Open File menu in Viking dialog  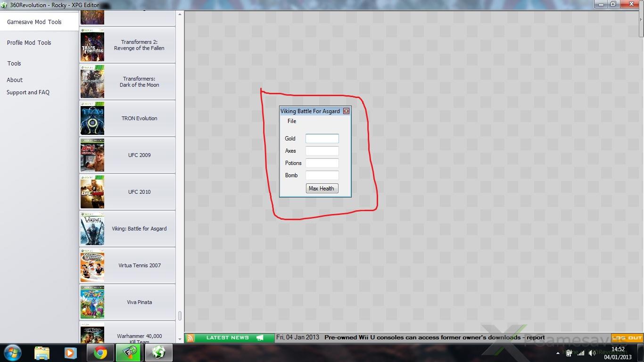click(292, 121)
